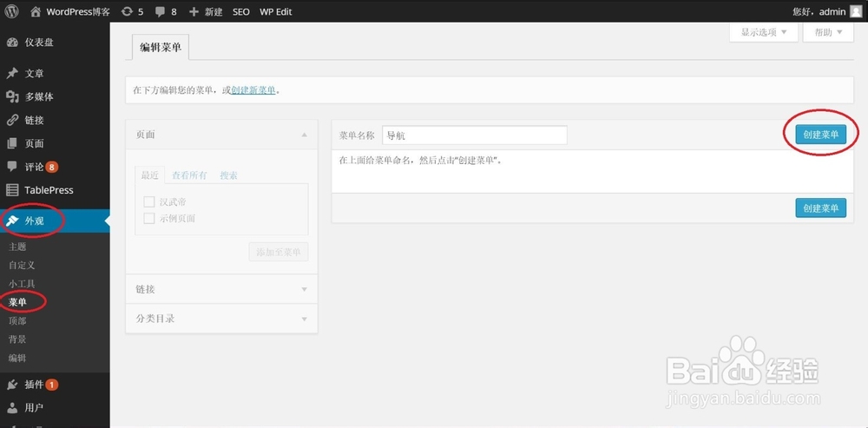Select the 编辑菜单 tab
This screenshot has height=428, width=868.
[x=161, y=48]
